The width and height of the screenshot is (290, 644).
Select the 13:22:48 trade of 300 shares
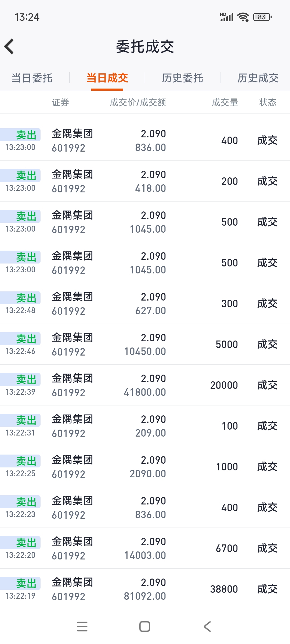point(145,303)
